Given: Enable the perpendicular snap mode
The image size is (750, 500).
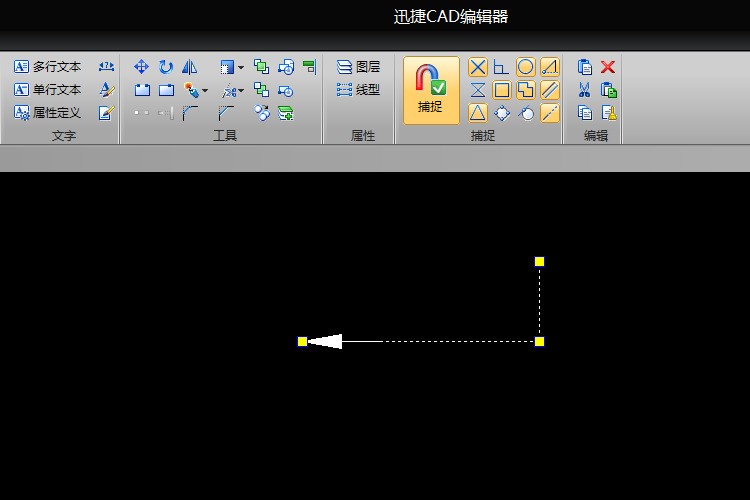Looking at the screenshot, I should coord(501,67).
